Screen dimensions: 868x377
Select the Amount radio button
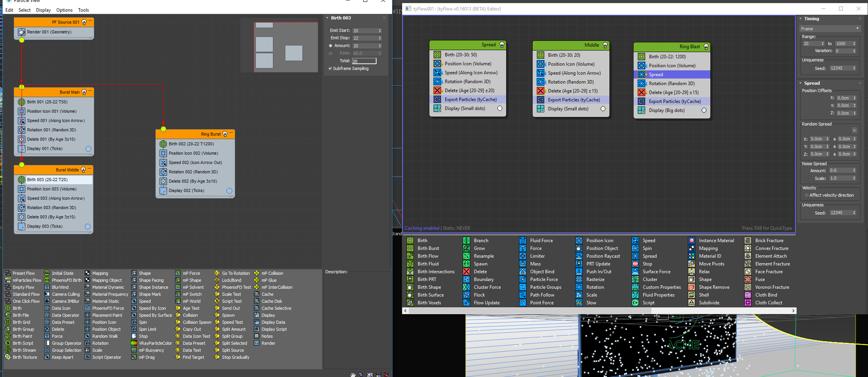tap(331, 45)
